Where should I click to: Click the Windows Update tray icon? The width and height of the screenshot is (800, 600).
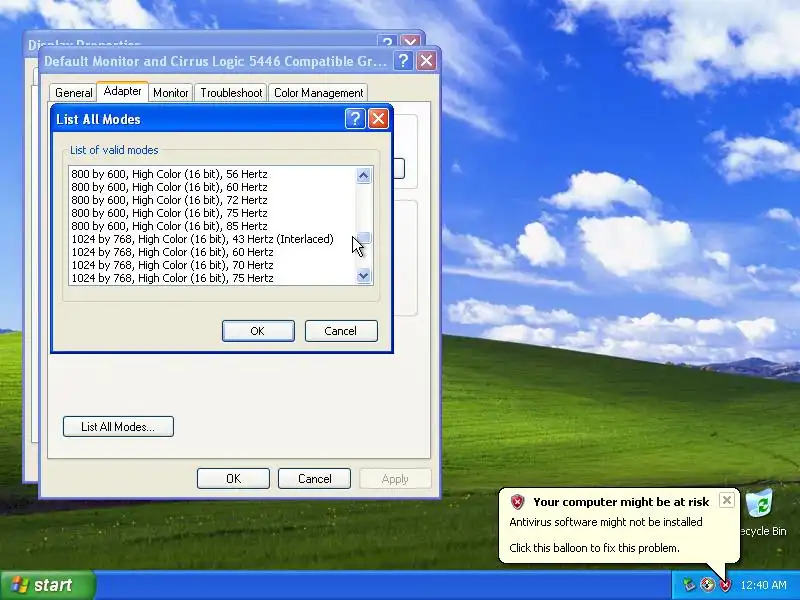707,585
